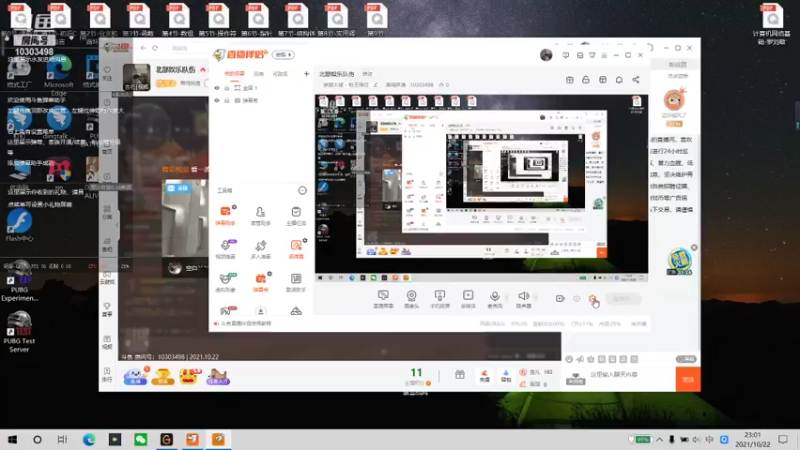This screenshot has height=450, width=800.
Task: Select the 我的场景 scene tab
Action: point(234,74)
